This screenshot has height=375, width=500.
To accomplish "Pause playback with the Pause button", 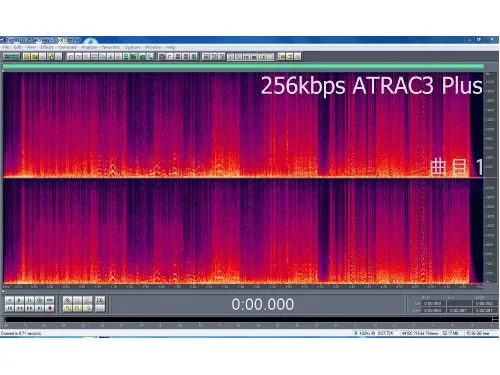I will (x=29, y=300).
